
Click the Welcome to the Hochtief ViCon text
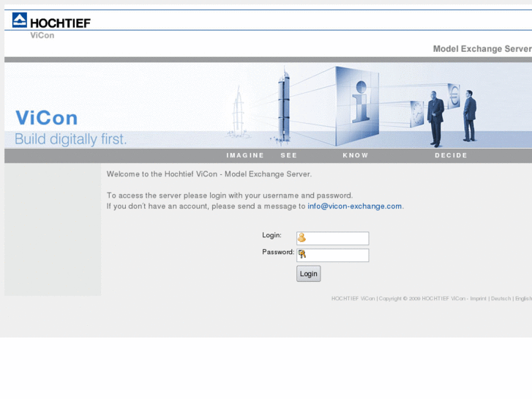209,174
